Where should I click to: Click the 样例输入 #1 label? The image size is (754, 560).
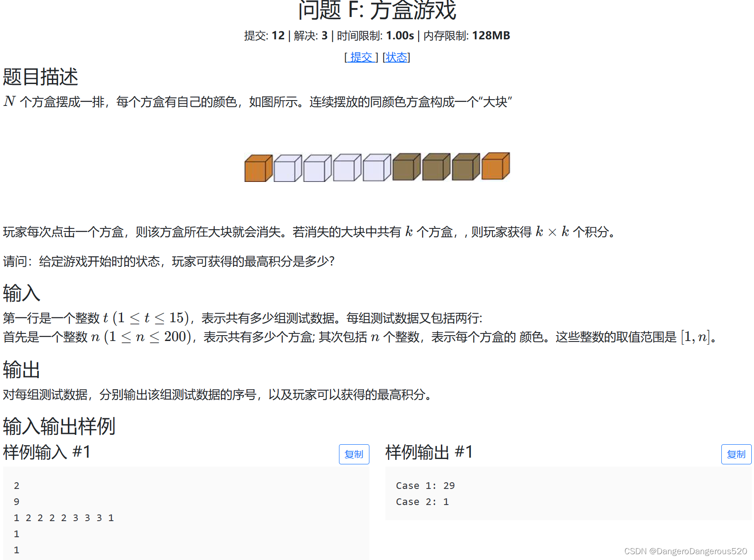pyautogui.click(x=47, y=452)
